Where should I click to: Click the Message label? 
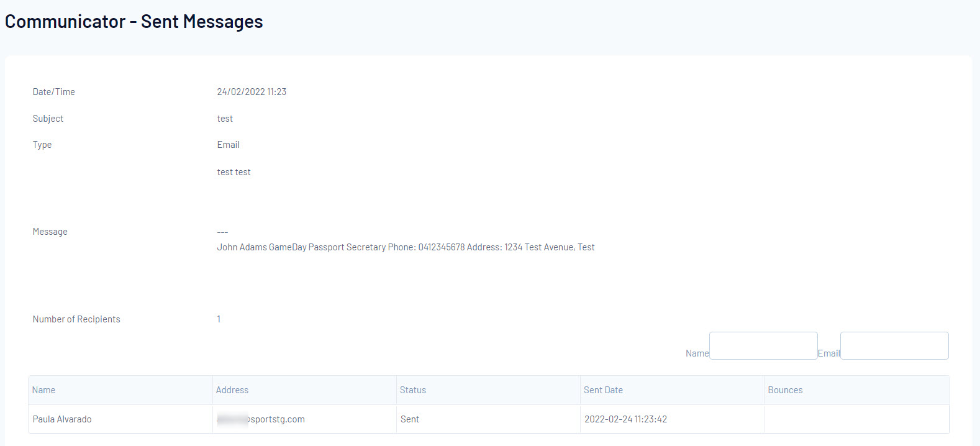click(50, 232)
